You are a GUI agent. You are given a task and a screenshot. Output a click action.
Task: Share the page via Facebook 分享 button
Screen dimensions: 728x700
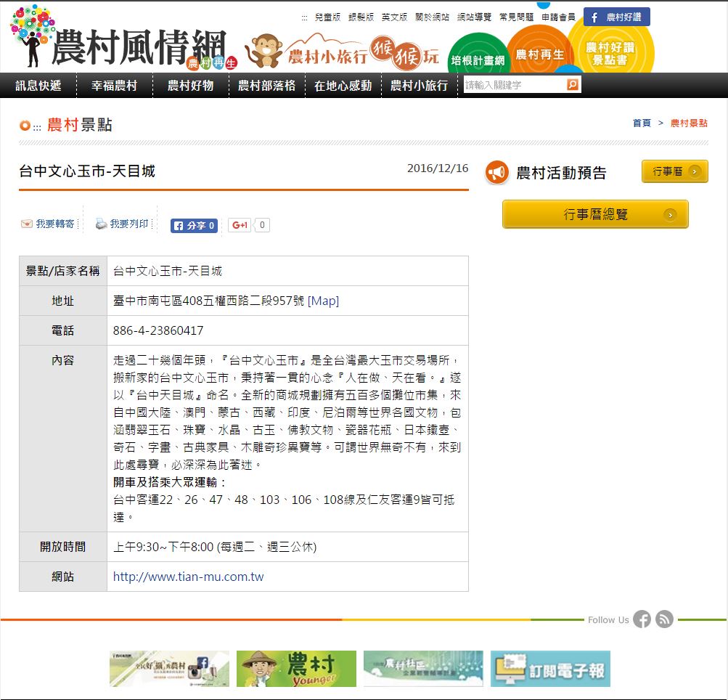[194, 226]
